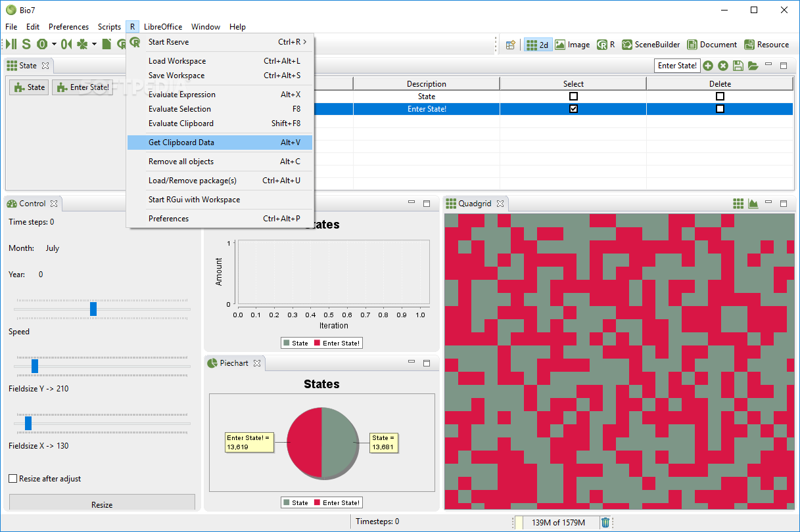
Task: Click the Enter State! button in State panel
Action: point(82,87)
